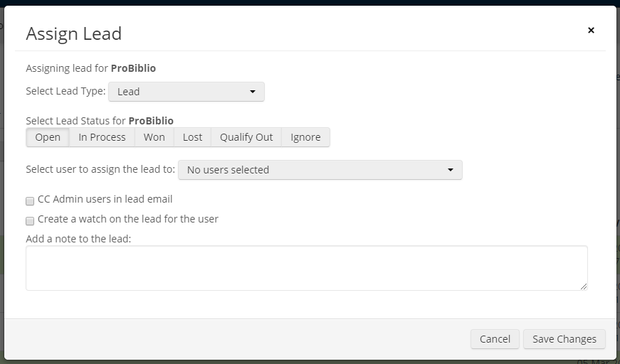Select the Lost status option
The height and width of the screenshot is (364, 620).
[192, 137]
